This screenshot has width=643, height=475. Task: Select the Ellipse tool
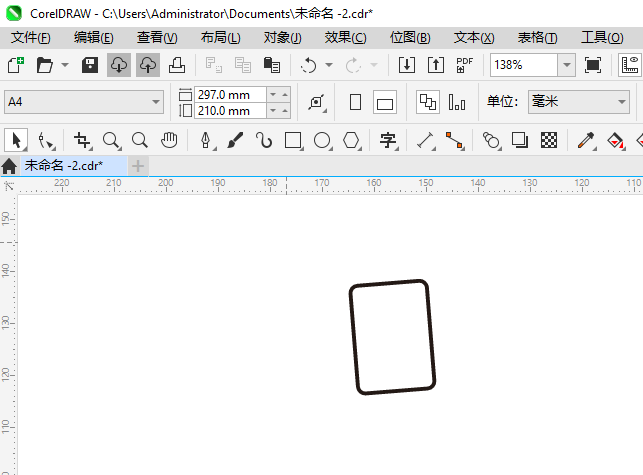[323, 140]
